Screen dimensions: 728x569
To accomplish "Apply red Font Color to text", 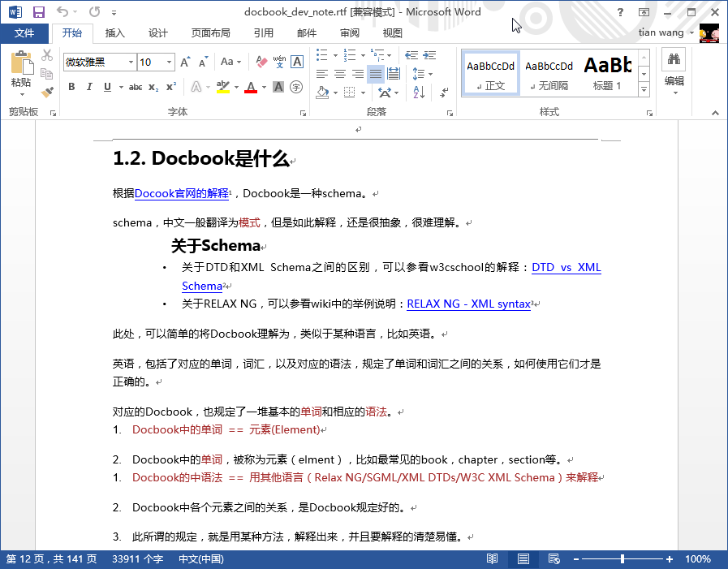I will pos(251,87).
